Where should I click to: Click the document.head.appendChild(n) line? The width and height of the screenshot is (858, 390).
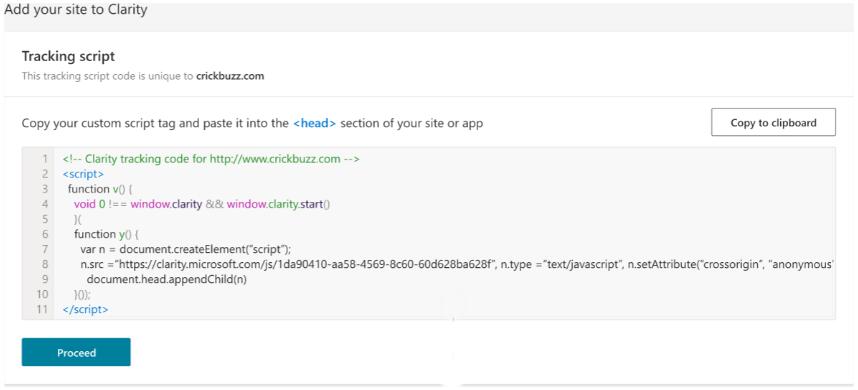point(164,279)
